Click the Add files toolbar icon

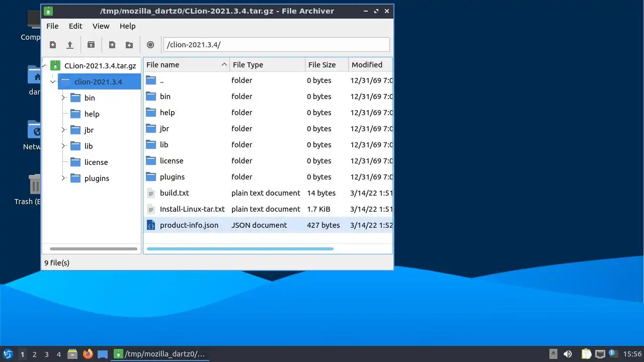112,45
